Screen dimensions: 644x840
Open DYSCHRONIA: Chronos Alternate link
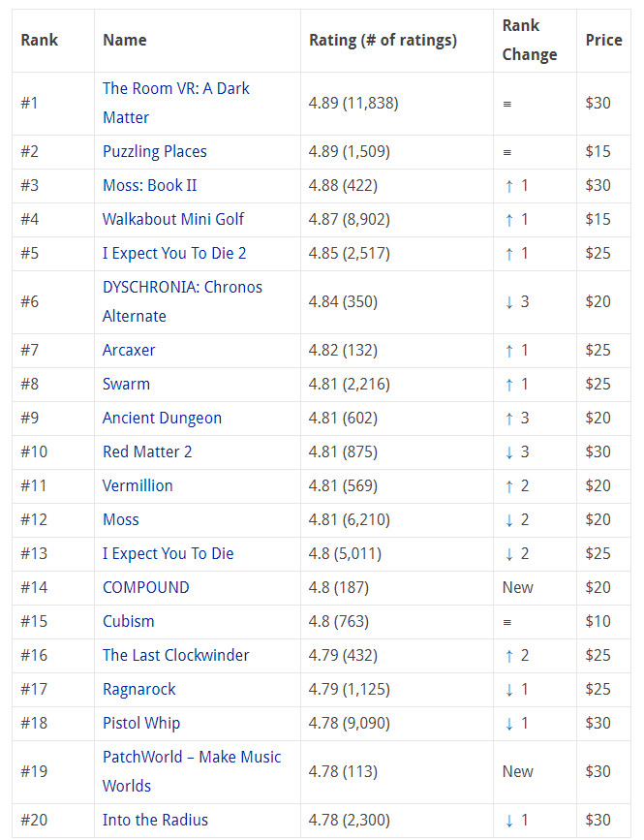(182, 301)
